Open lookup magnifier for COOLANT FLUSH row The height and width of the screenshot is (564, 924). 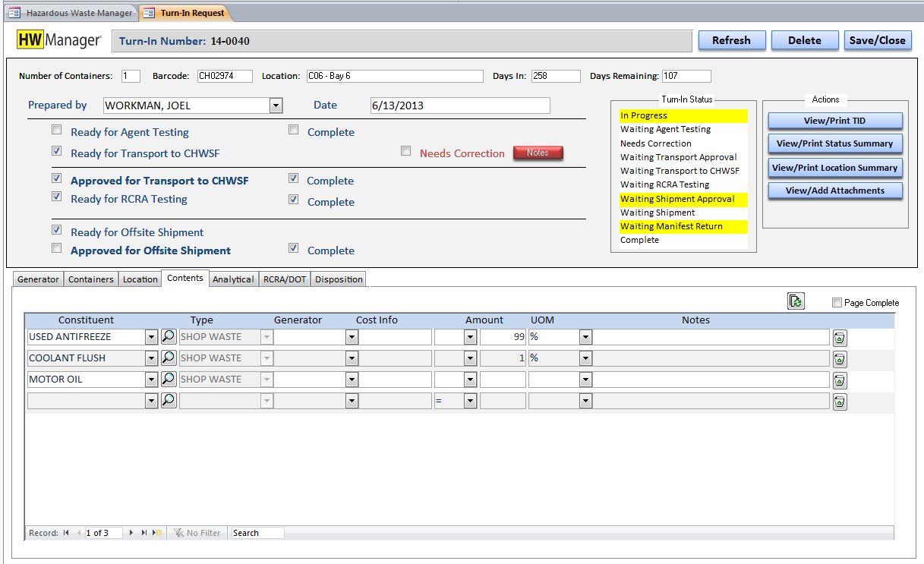pos(169,358)
